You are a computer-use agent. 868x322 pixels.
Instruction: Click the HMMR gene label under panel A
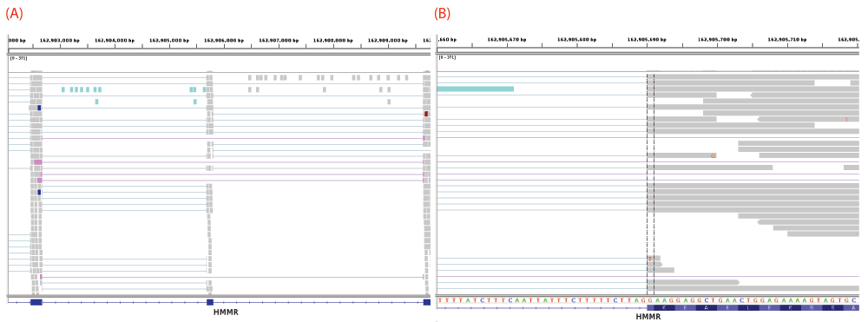(x=225, y=312)
